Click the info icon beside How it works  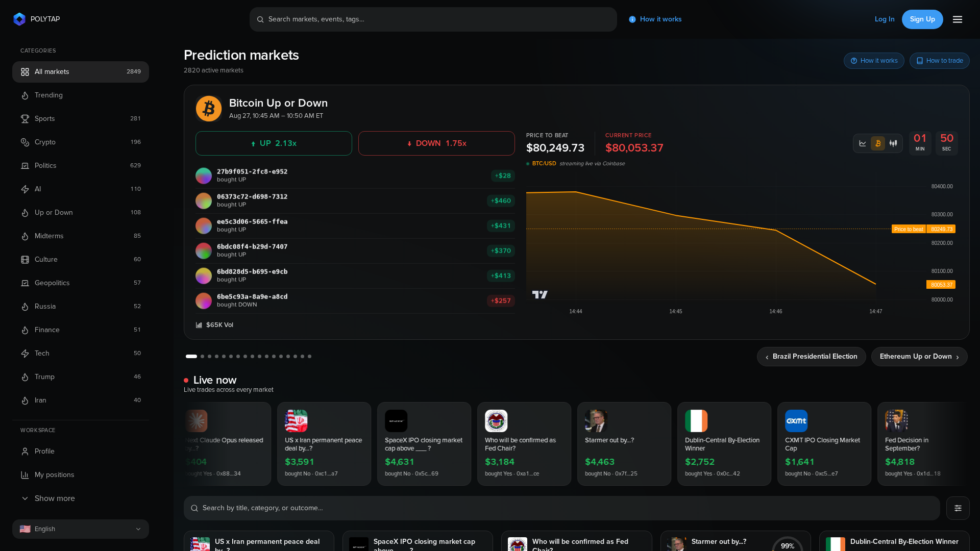pos(632,19)
